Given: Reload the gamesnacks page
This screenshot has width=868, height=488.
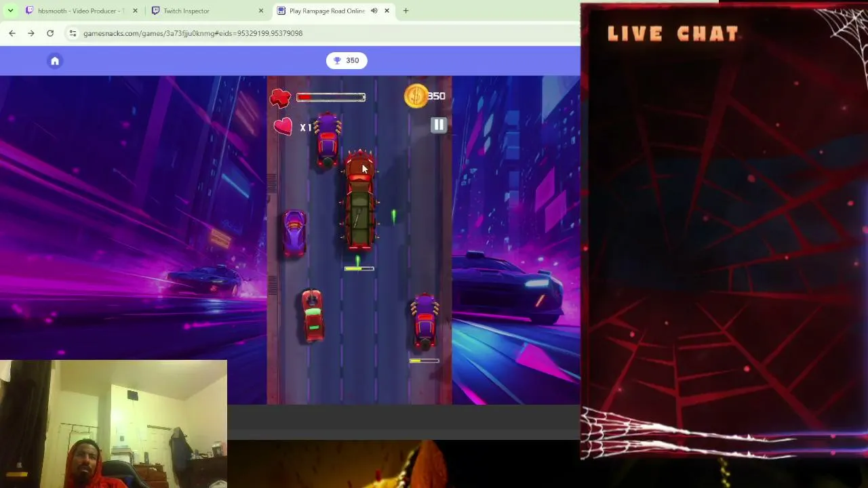Looking at the screenshot, I should click(50, 33).
